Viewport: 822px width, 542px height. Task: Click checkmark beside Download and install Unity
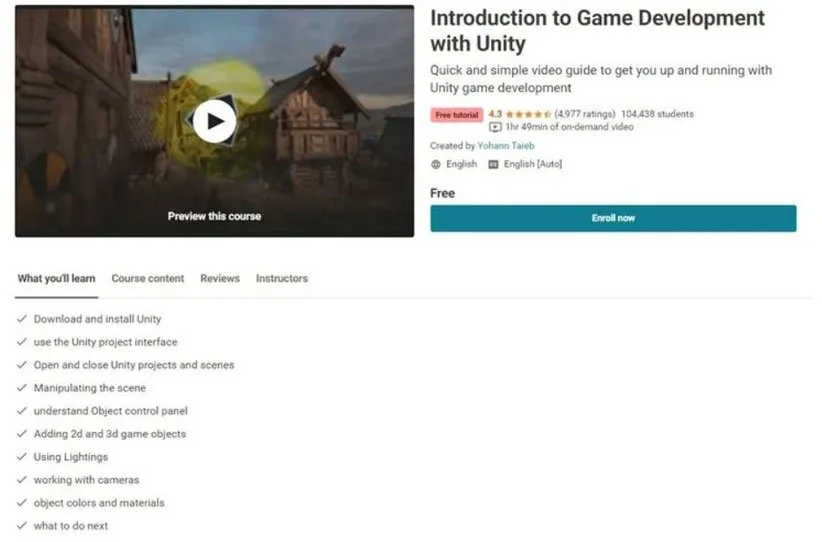(x=22, y=319)
